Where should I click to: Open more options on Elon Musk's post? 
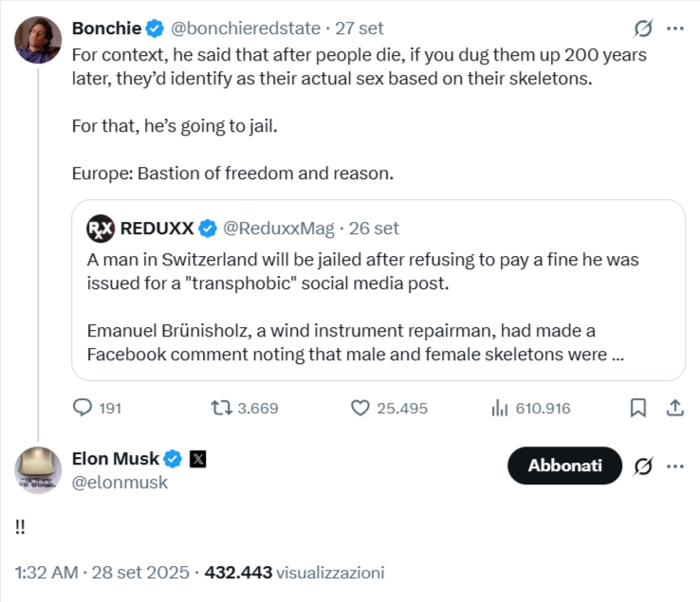coord(675,465)
